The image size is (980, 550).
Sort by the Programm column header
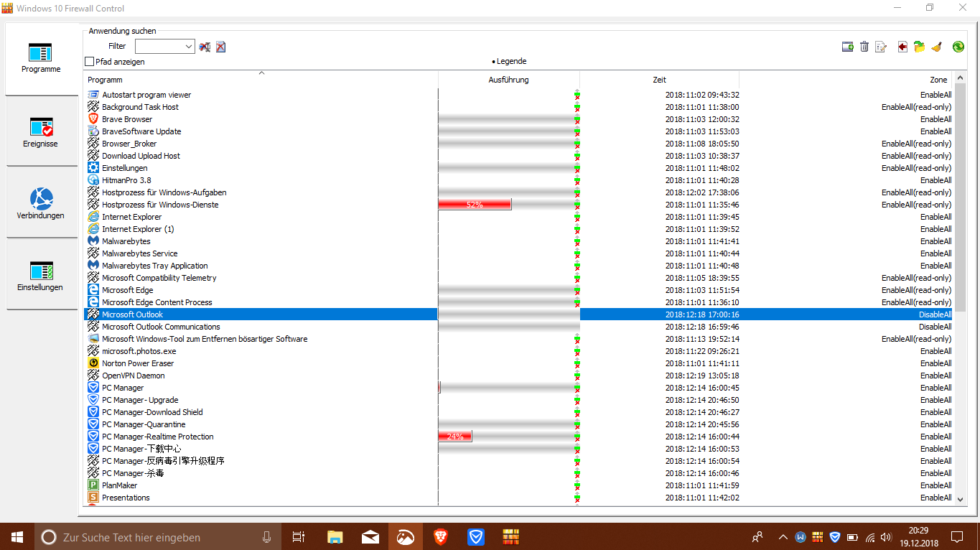coord(261,80)
